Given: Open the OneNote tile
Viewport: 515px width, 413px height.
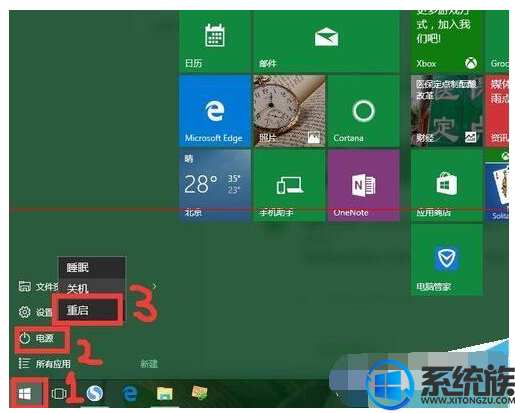Looking at the screenshot, I should [x=363, y=185].
